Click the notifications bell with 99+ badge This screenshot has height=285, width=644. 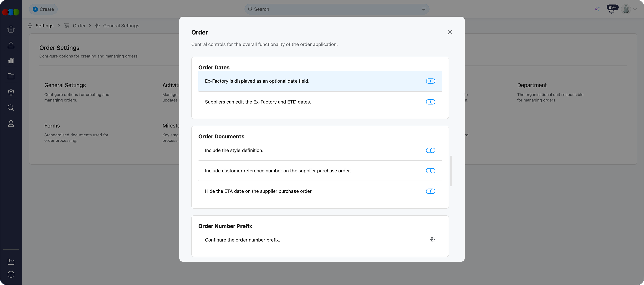click(x=612, y=10)
